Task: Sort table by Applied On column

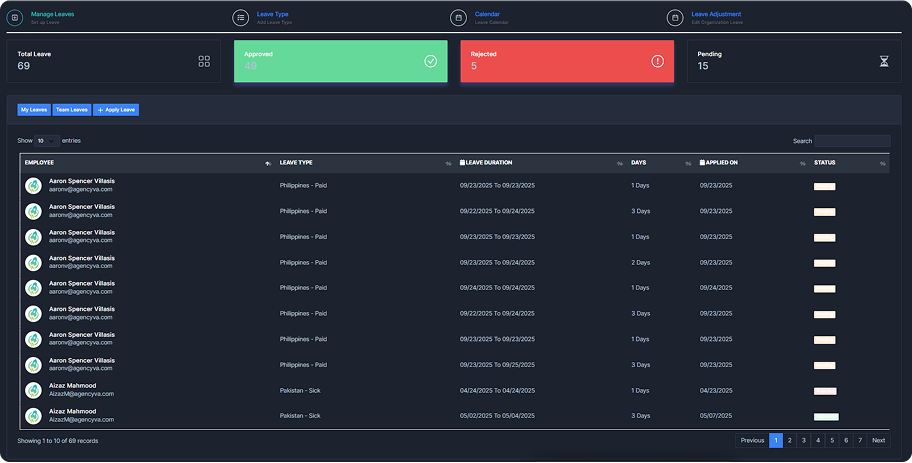Action: pyautogui.click(x=720, y=162)
